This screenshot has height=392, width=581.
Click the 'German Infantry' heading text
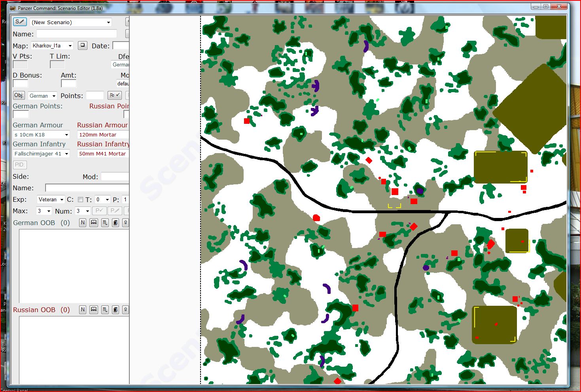pyautogui.click(x=39, y=144)
